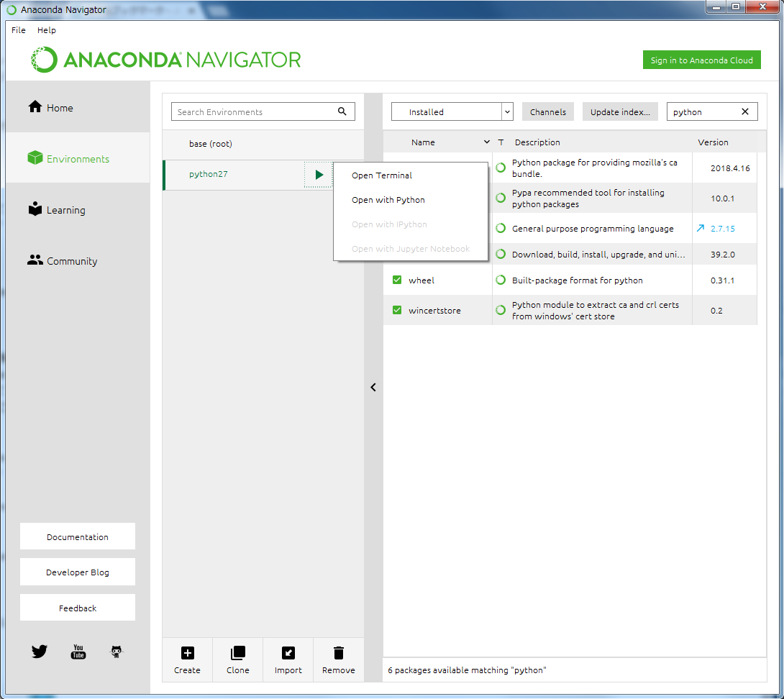Click the green play arrow for python27
This screenshot has height=699, width=784.
[319, 175]
